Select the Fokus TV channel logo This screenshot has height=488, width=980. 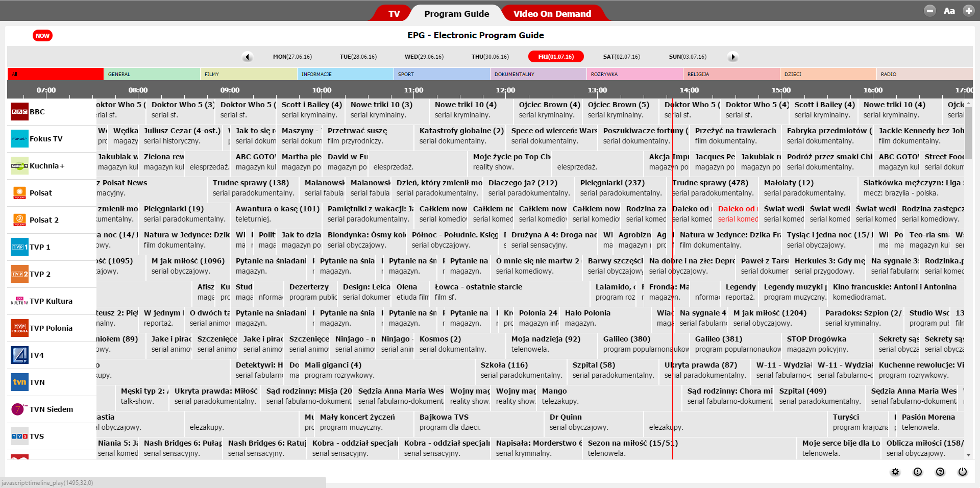(19, 138)
